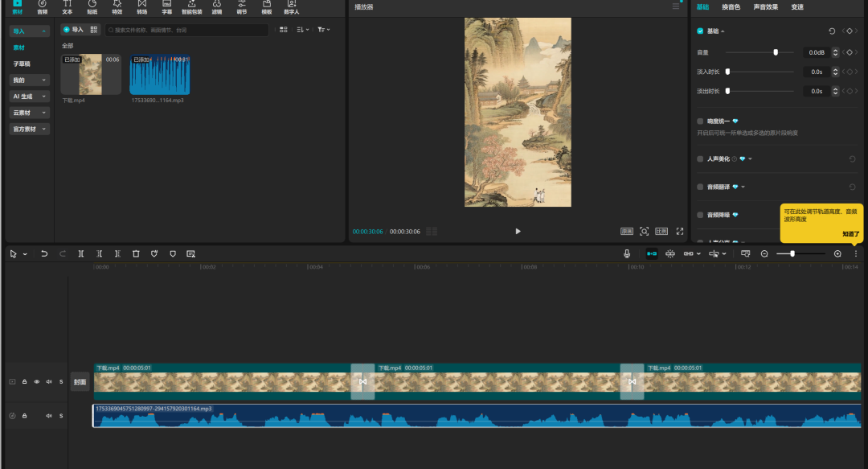The image size is (868, 469).
Task: Expand the 人声美化 options arrow
Action: pyautogui.click(x=750, y=159)
